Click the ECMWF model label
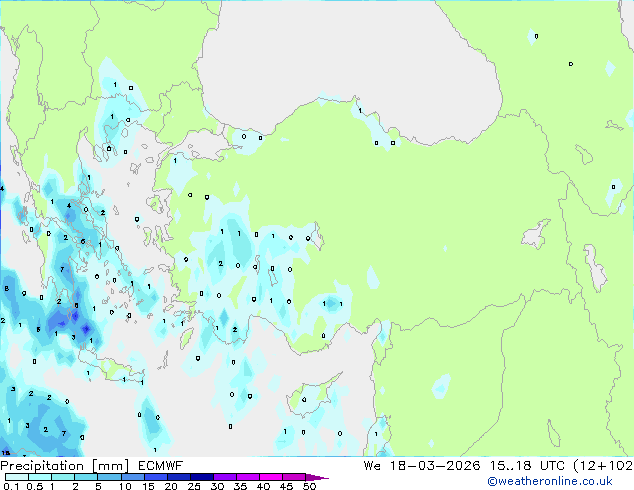Screen dimensions: 634x490 pos(161,466)
